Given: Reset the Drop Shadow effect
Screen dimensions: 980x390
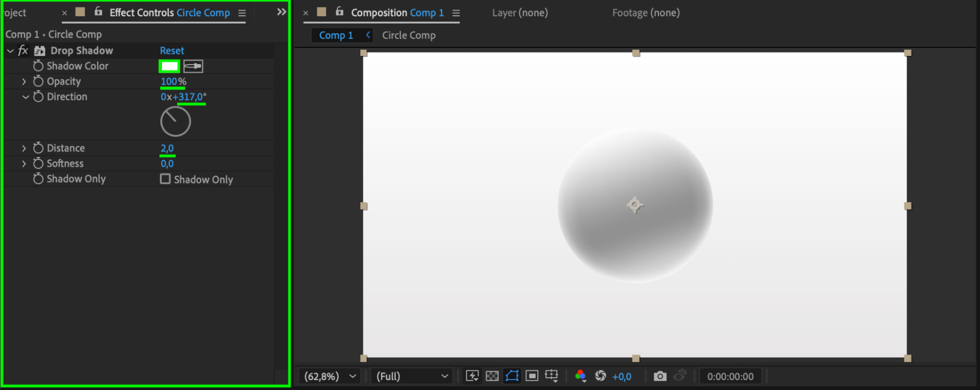Looking at the screenshot, I should point(172,50).
